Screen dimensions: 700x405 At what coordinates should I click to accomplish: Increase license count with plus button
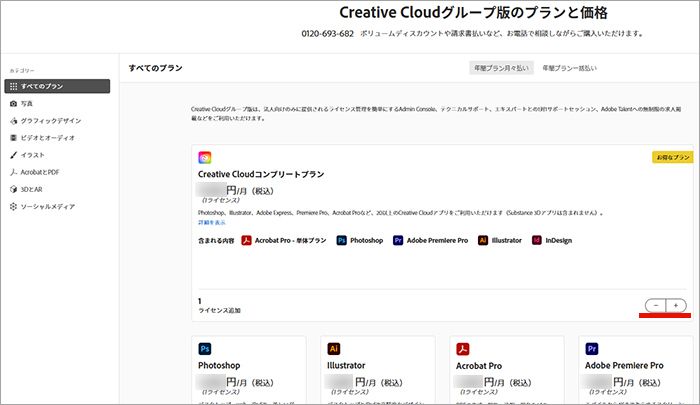(x=676, y=305)
